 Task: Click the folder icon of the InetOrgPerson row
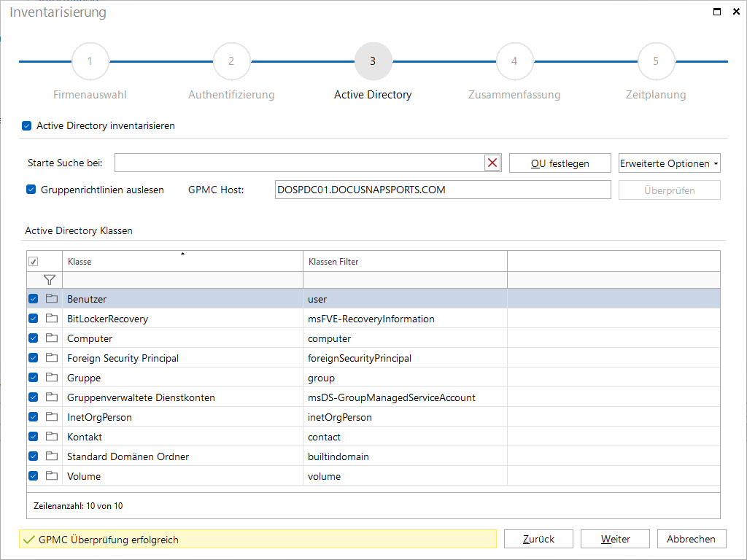52,416
